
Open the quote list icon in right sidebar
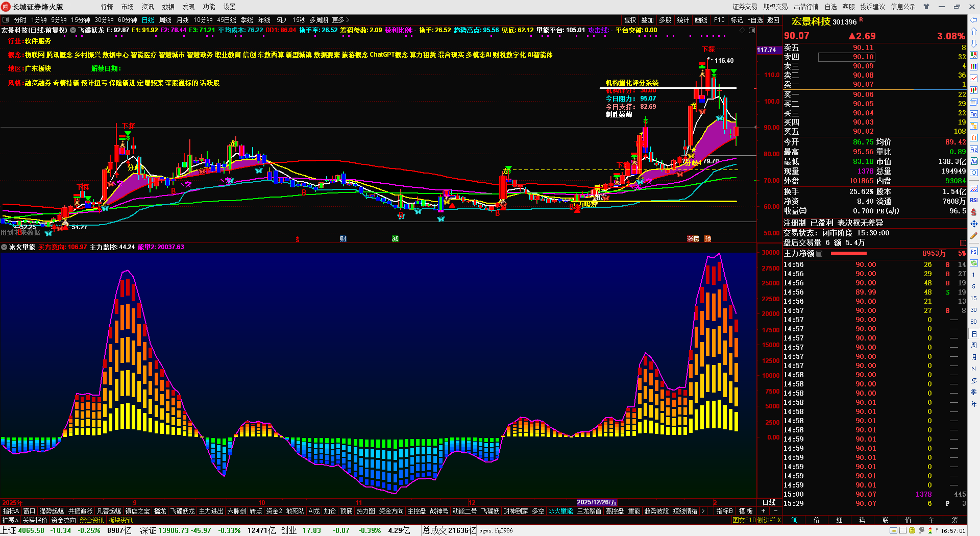click(974, 55)
